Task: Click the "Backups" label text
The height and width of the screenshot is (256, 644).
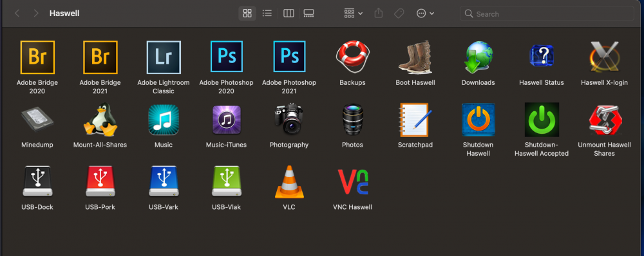Action: [352, 82]
